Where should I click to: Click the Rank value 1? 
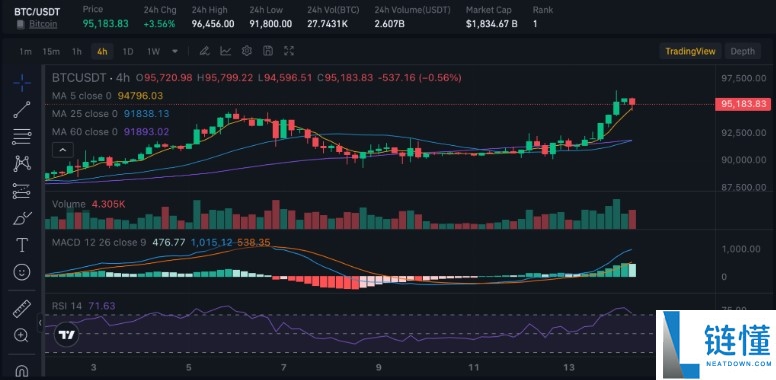pos(535,24)
